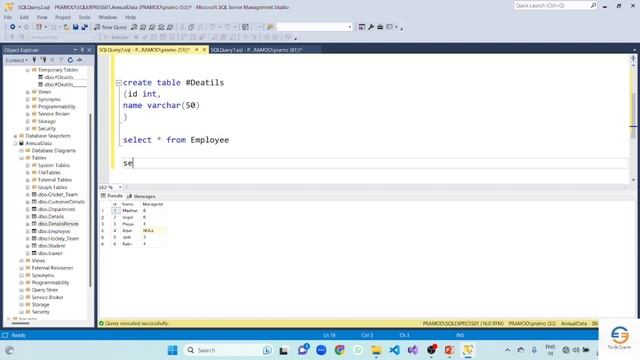Open the File menu
This screenshot has width=640, height=360.
click(8, 17)
